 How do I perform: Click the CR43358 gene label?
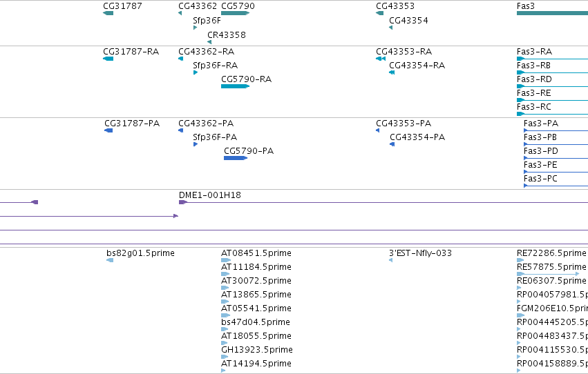click(x=227, y=35)
